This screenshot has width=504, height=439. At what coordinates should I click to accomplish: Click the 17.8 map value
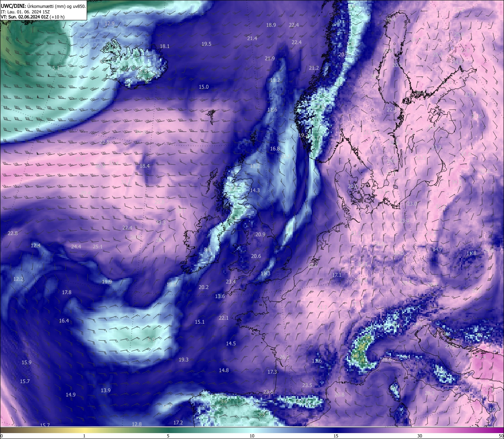(x=67, y=293)
